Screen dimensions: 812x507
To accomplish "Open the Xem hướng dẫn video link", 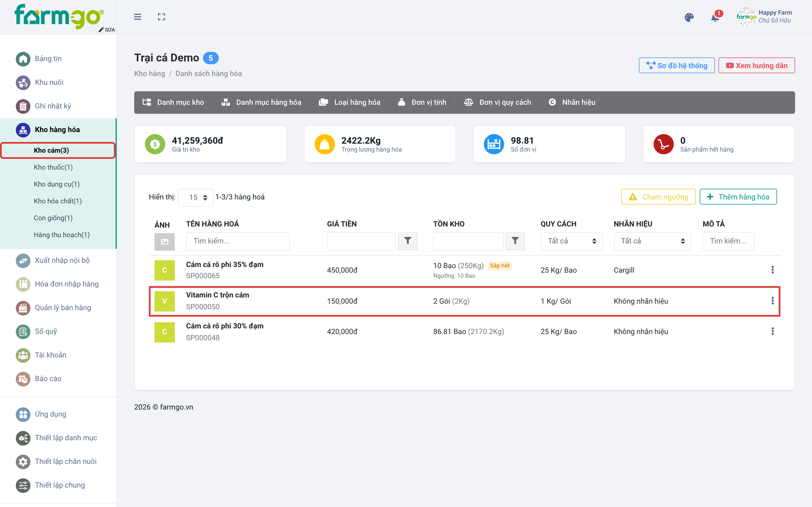I will coord(757,65).
